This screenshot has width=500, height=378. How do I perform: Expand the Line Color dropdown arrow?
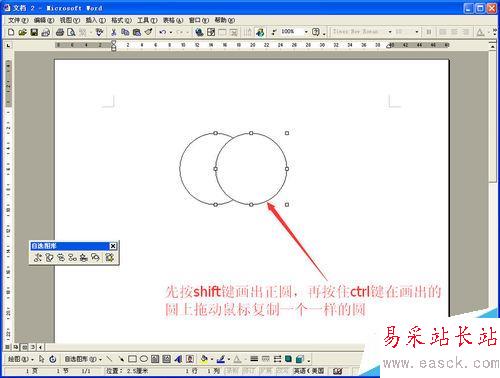click(229, 359)
